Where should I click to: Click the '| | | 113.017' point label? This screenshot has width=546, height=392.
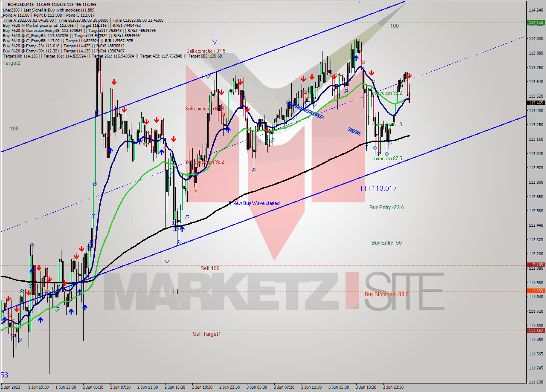tap(379, 188)
